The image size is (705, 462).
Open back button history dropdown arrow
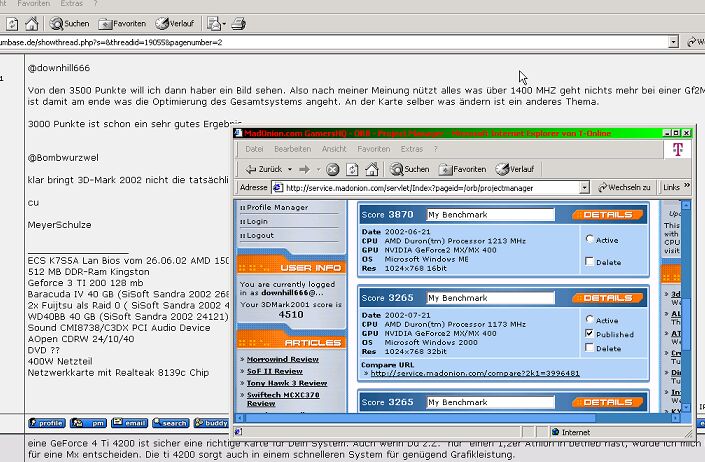(x=290, y=169)
